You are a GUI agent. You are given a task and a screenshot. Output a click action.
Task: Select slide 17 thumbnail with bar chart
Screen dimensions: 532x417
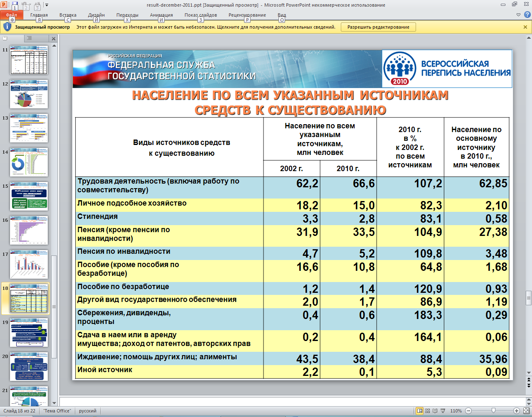pyautogui.click(x=29, y=264)
